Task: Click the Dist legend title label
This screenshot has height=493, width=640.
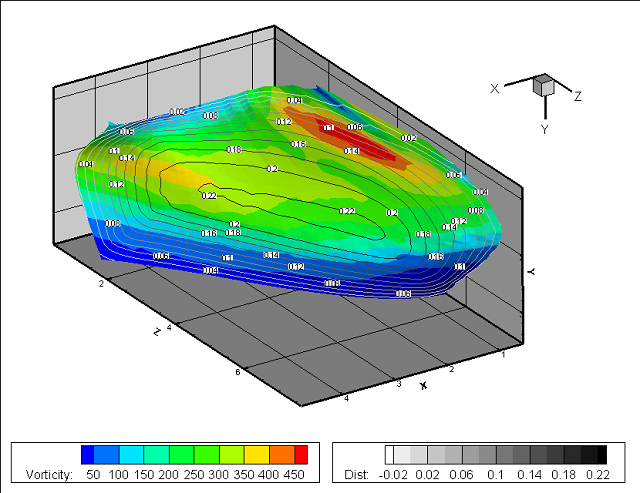Action: [x=356, y=473]
